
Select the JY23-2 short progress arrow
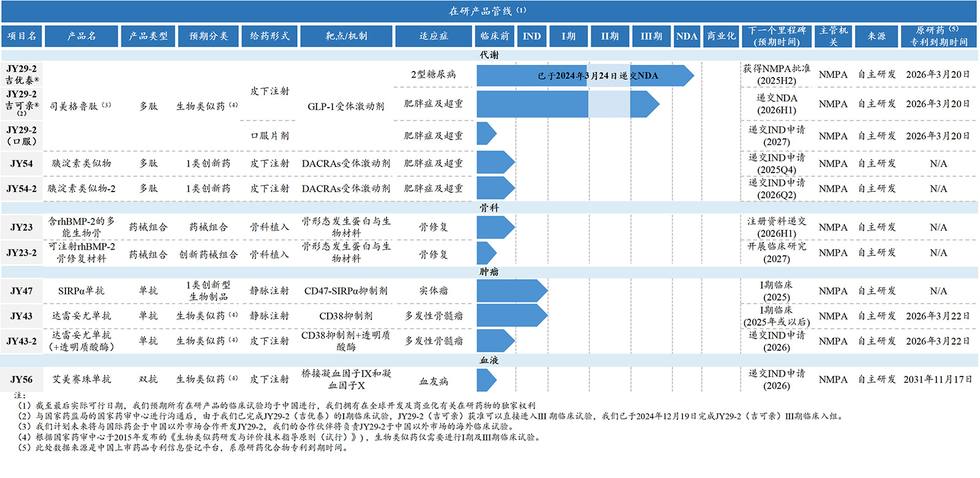485,253
